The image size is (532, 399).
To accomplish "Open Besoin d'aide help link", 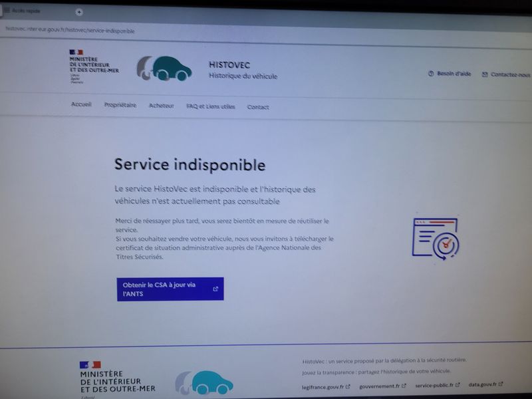I will (x=450, y=74).
